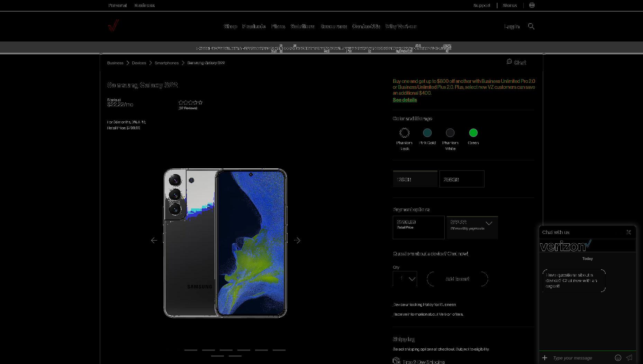Click the Stores link
643x364 pixels.
[510, 5]
